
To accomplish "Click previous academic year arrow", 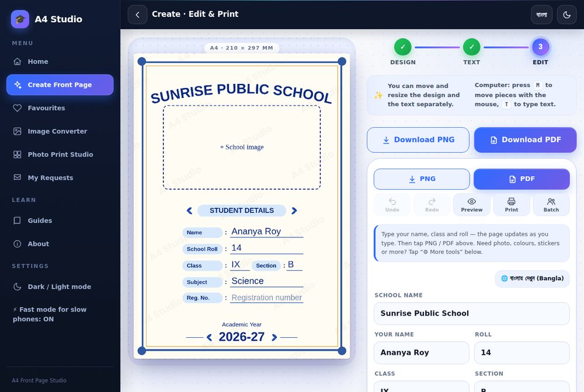I will 209,337.
